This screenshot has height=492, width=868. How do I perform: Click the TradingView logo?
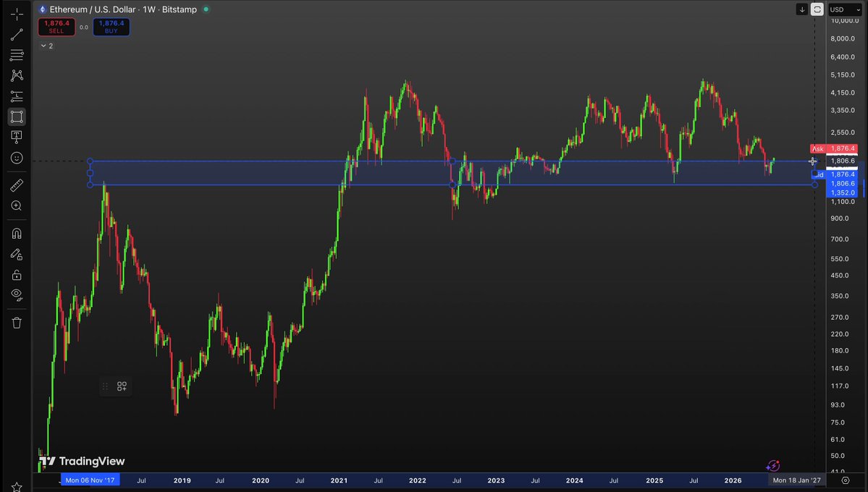point(82,462)
